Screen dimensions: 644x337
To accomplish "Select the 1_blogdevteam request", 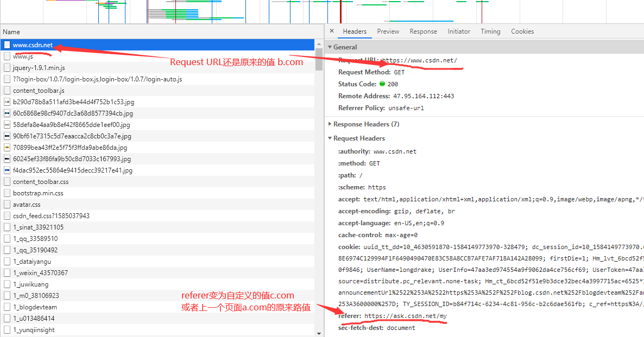I will [x=157, y=307].
